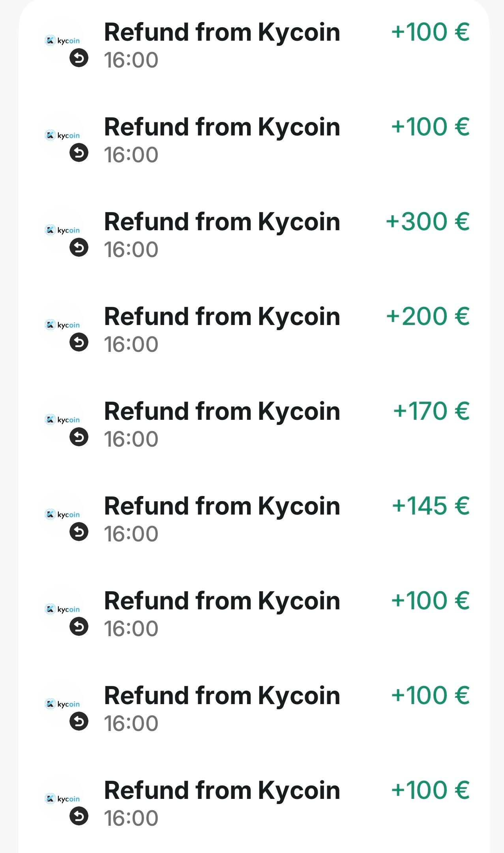Click the Kycoin logo on the topmost refund
504x853 pixels.
coord(63,41)
